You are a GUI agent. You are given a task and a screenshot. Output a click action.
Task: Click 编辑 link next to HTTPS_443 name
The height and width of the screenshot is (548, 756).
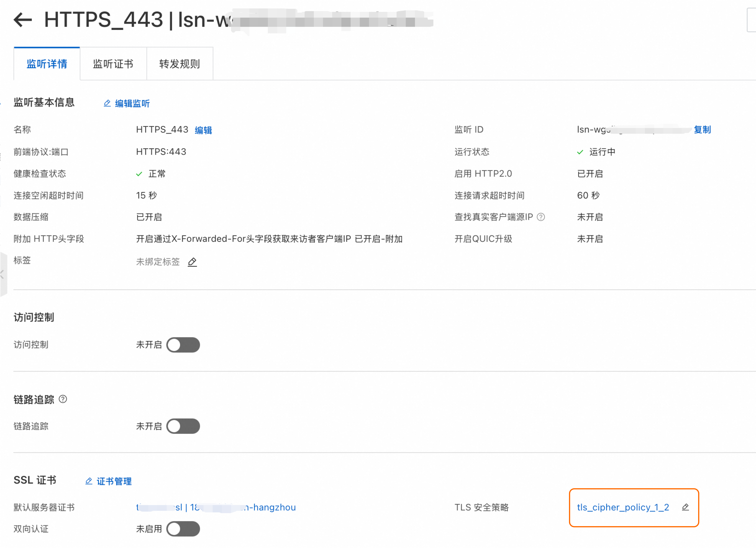coord(203,130)
